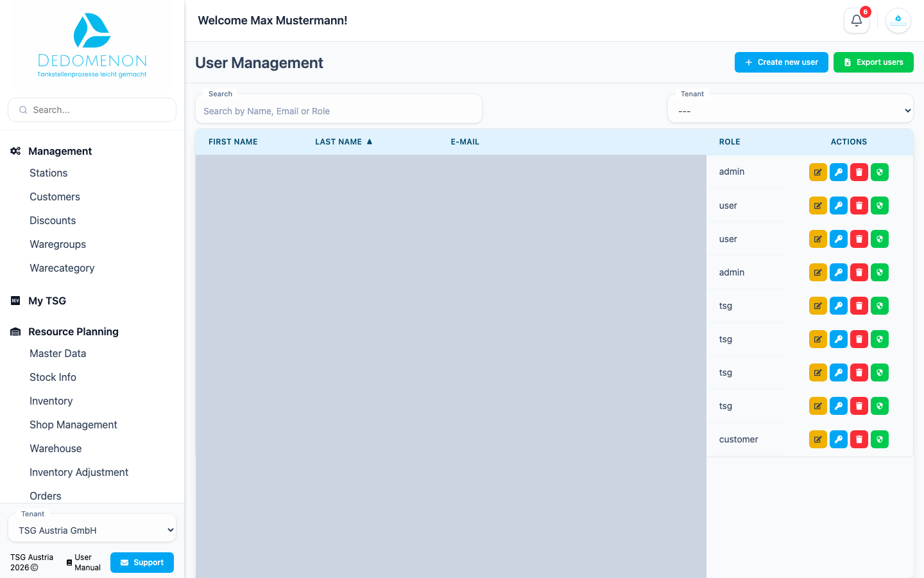Click the Support button
Screen dimensions: 924x578
coord(142,563)
